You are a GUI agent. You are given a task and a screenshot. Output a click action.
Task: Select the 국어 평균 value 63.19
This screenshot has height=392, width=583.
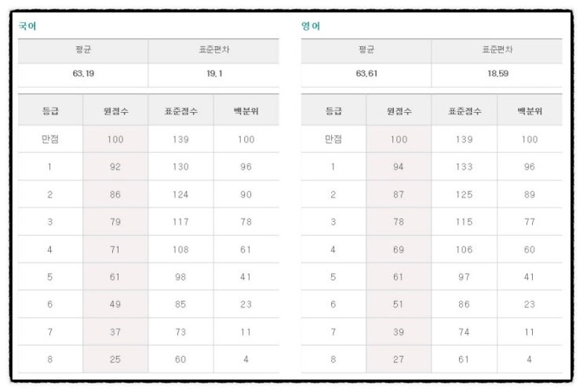pos(83,74)
